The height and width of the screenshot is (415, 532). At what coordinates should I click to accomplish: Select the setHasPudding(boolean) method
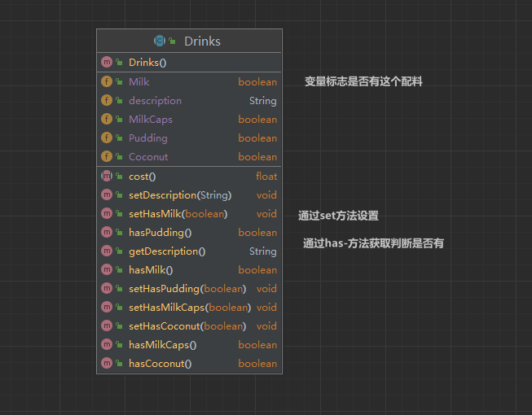coord(187,289)
